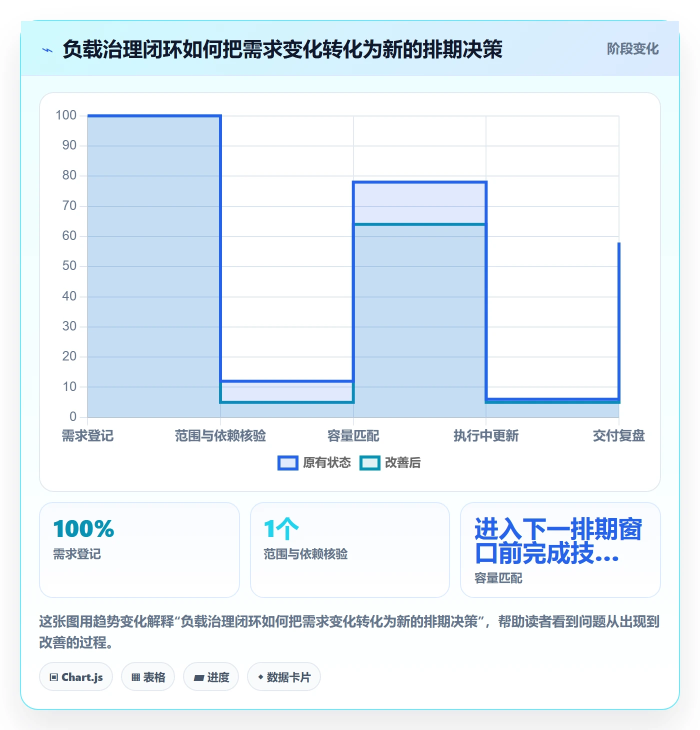Toggle the 原有状态 legend color swatch

288,463
